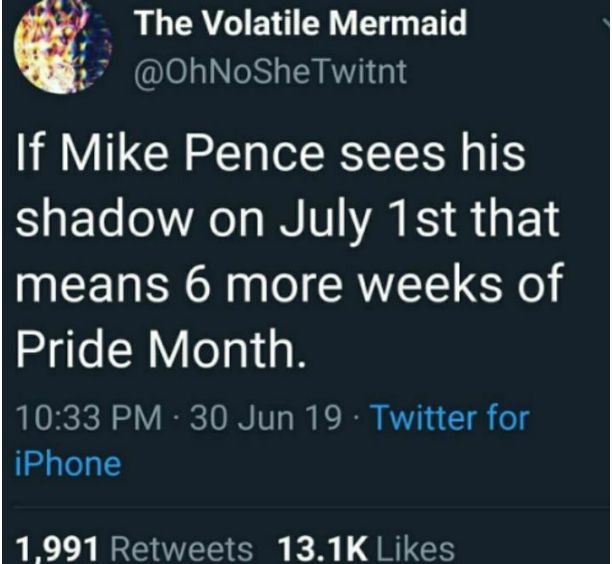612x564 pixels.
Task: Open the Retweets label list
Action: click(182, 550)
